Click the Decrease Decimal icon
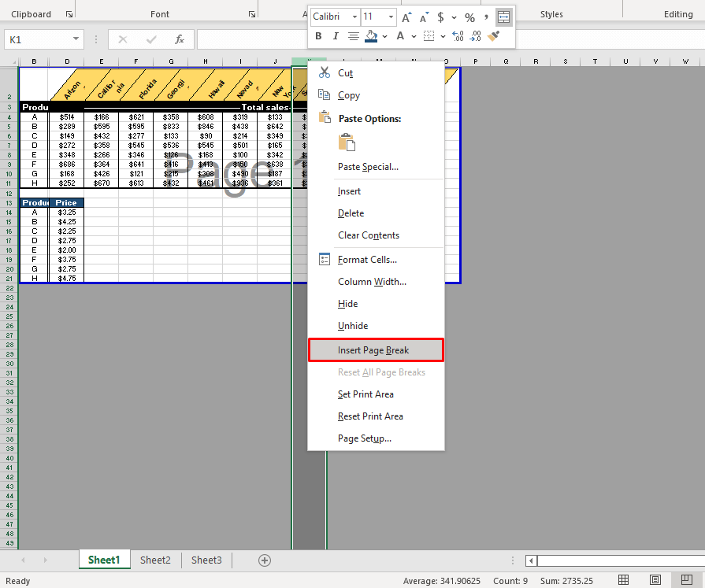Viewport: 705px width, 588px height. [x=474, y=35]
